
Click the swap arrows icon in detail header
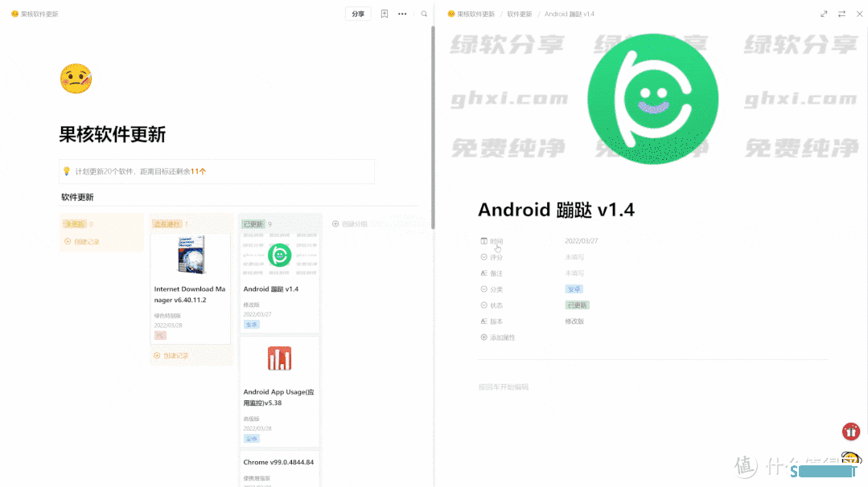(841, 14)
